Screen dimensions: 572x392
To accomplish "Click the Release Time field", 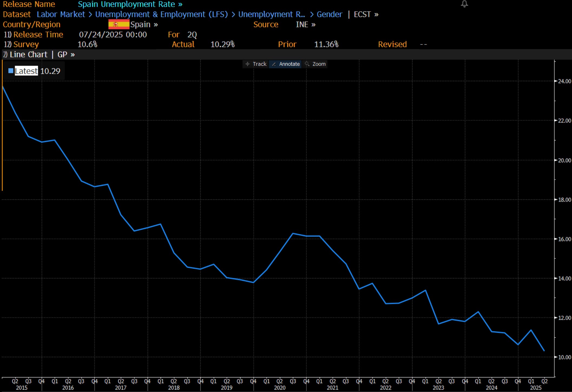I will coord(38,35).
